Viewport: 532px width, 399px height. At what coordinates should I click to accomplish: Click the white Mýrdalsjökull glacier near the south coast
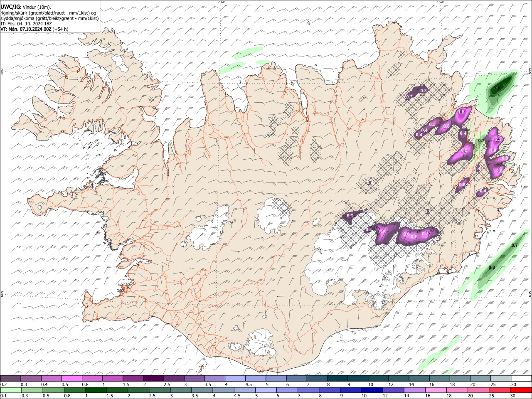pos(261,343)
